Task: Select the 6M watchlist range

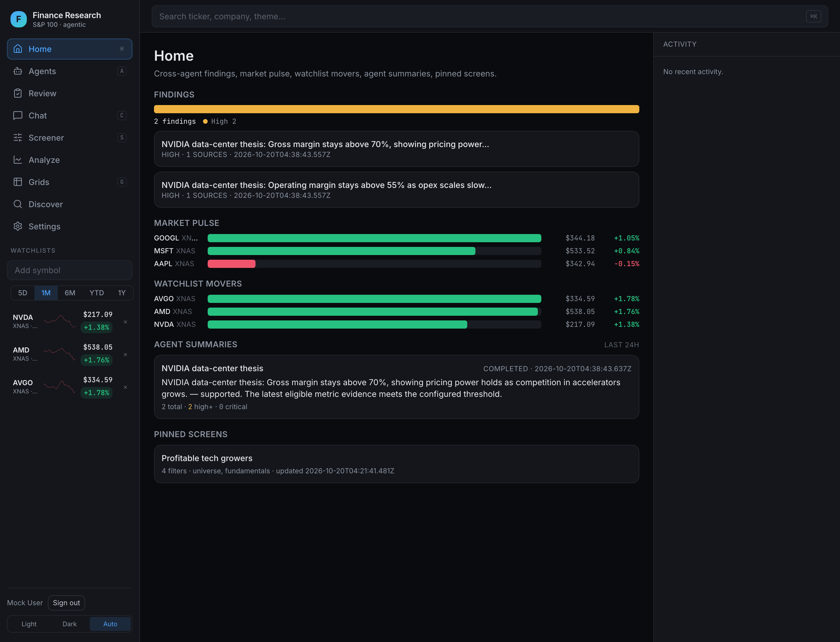Action: point(70,293)
